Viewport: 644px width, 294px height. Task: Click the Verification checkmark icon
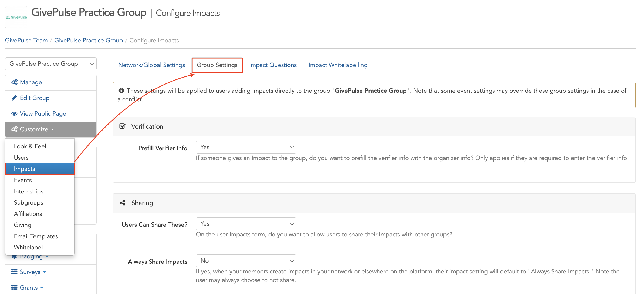(122, 126)
